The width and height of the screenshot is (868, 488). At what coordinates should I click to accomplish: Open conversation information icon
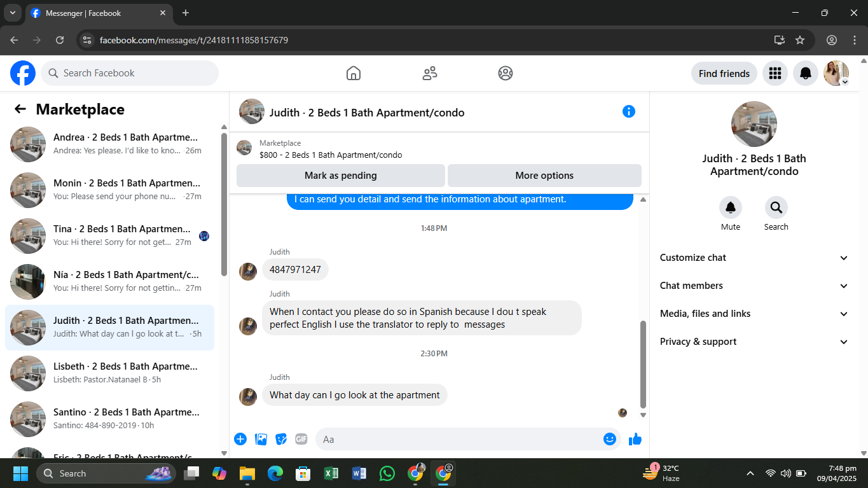[x=629, y=111]
